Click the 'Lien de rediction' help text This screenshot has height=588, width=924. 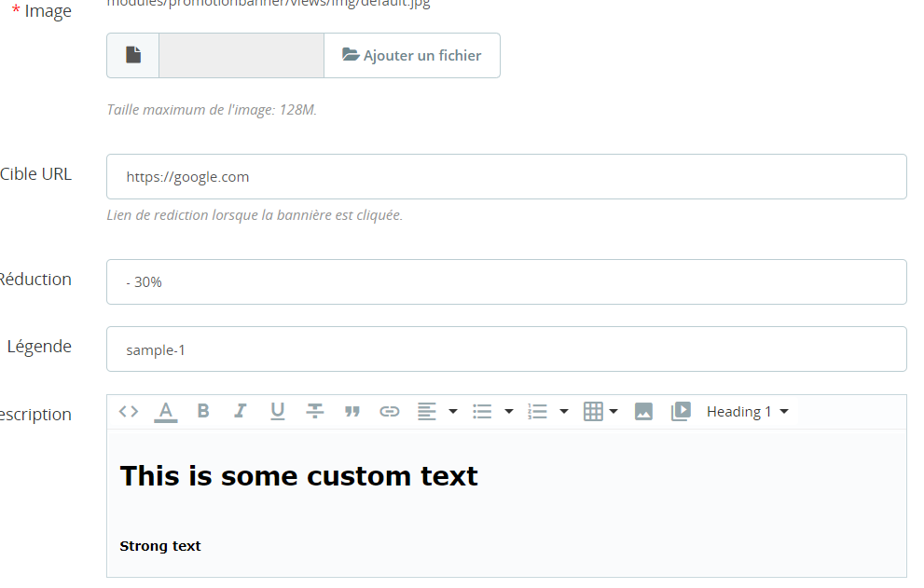255,215
